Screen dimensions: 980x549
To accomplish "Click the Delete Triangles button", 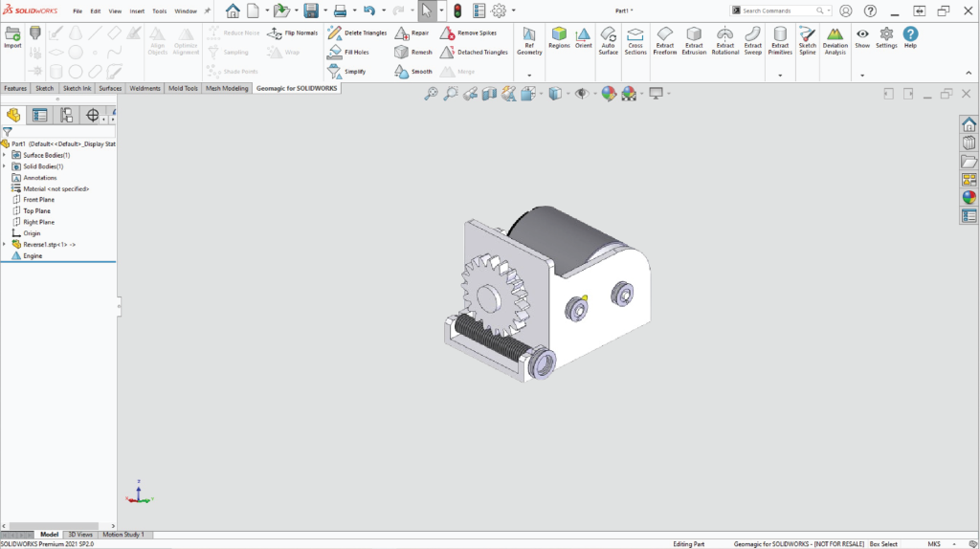I will (358, 33).
